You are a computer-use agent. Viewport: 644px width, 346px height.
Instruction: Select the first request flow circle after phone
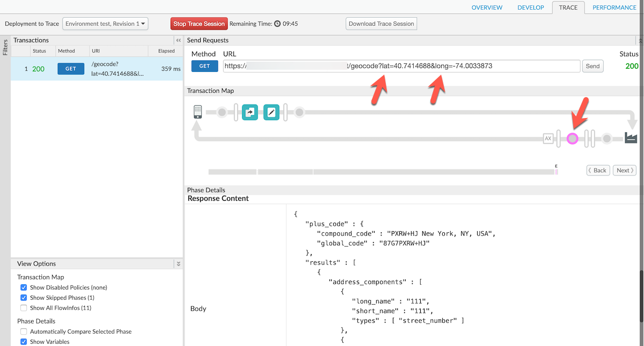coord(222,112)
